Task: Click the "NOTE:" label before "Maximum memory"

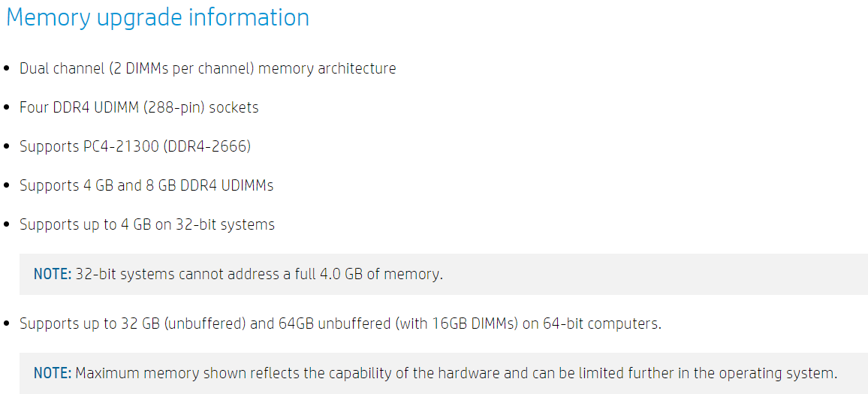Action: (53, 373)
